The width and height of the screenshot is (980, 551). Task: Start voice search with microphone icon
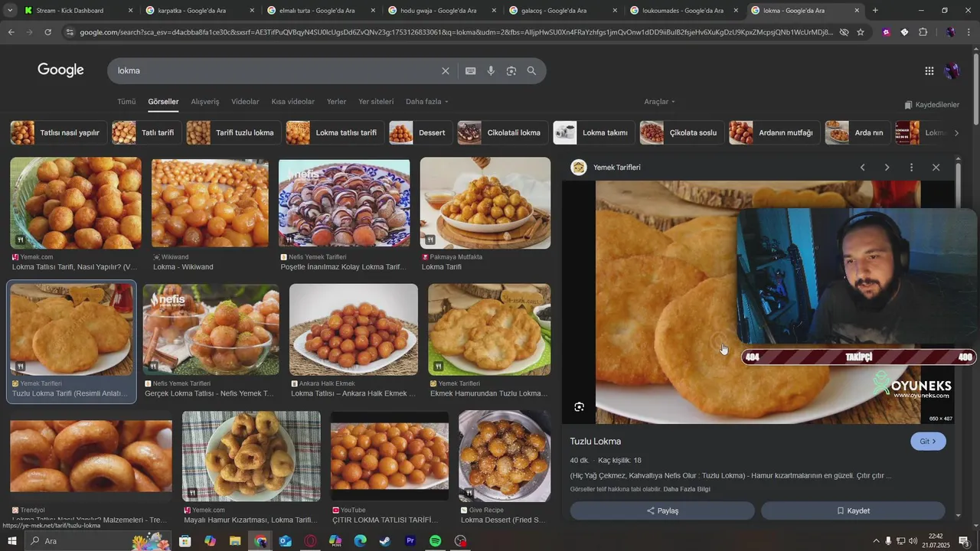491,71
